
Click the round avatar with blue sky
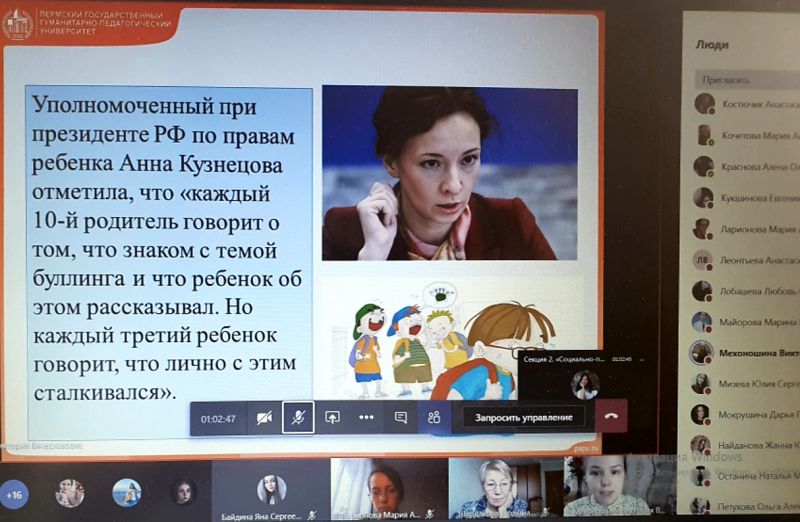pos(127,492)
